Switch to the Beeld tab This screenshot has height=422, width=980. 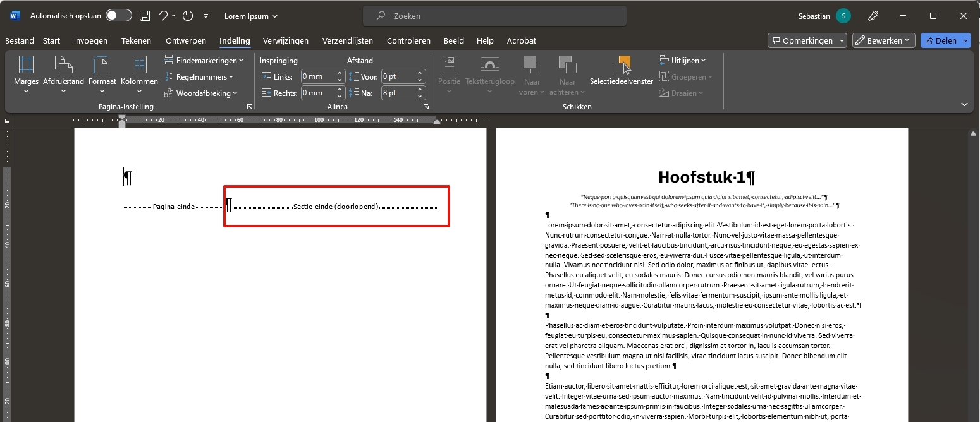coord(454,40)
